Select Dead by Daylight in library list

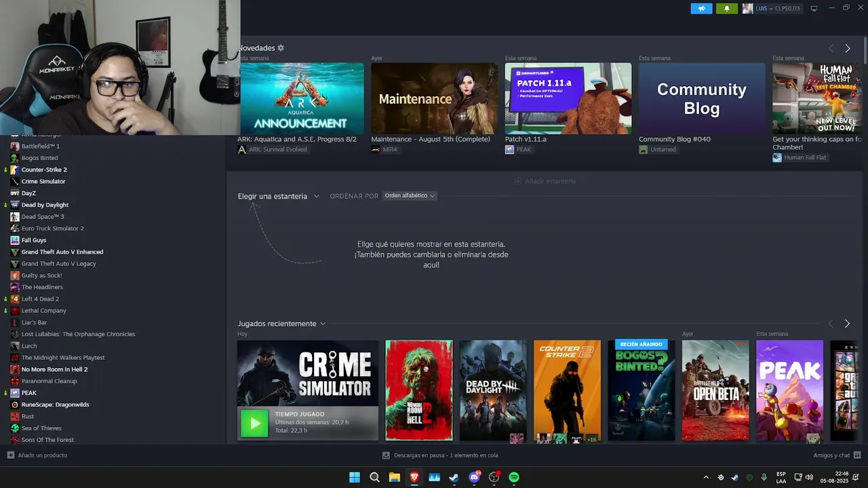45,205
